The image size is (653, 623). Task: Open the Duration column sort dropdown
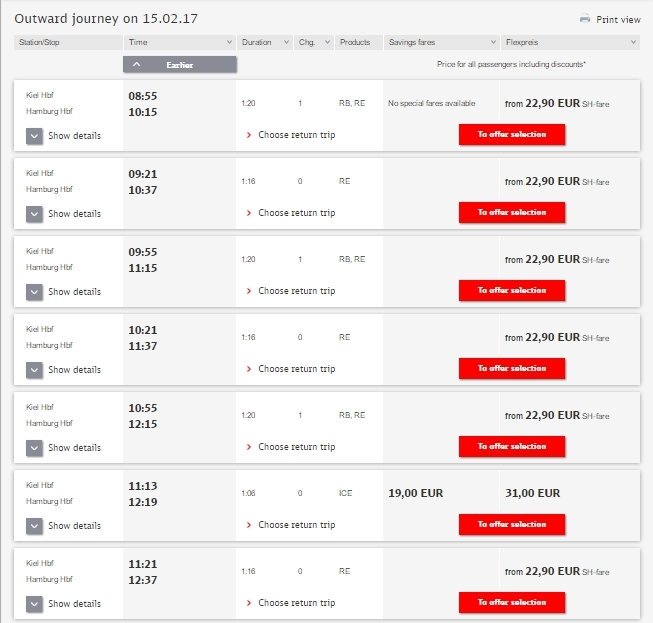pos(286,42)
